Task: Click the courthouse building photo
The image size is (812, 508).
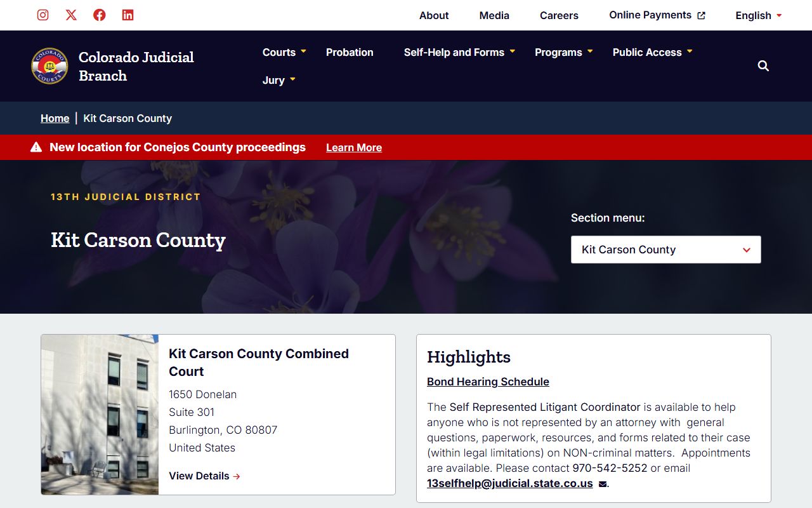Action: [x=100, y=415]
